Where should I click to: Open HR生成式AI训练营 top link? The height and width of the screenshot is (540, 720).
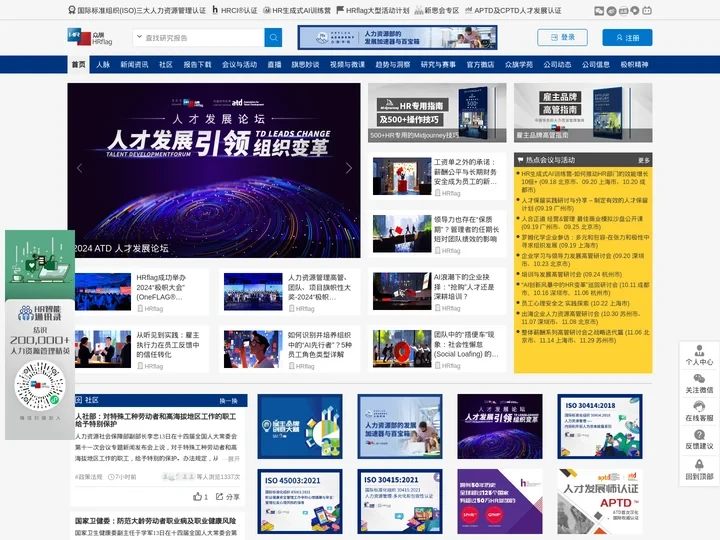pos(297,10)
